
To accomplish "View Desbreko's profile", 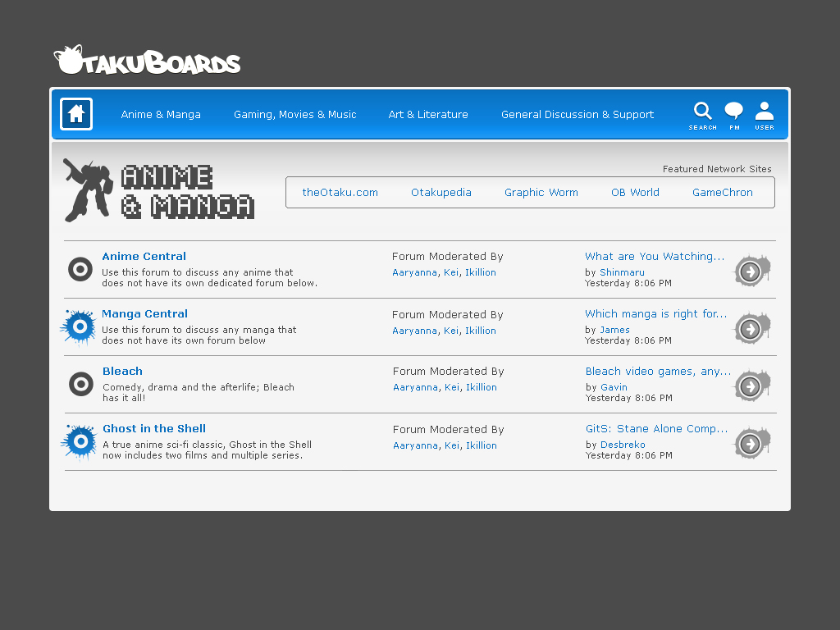I will click(623, 444).
